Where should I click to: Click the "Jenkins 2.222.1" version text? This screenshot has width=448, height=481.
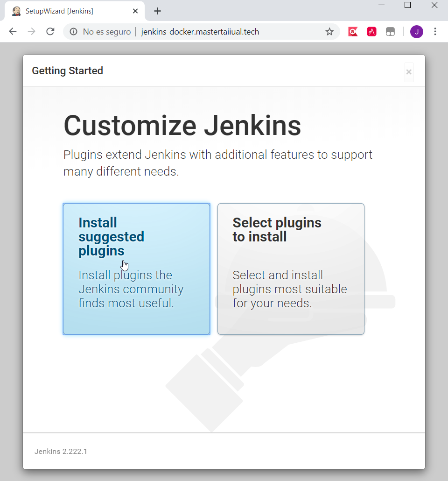[61, 451]
